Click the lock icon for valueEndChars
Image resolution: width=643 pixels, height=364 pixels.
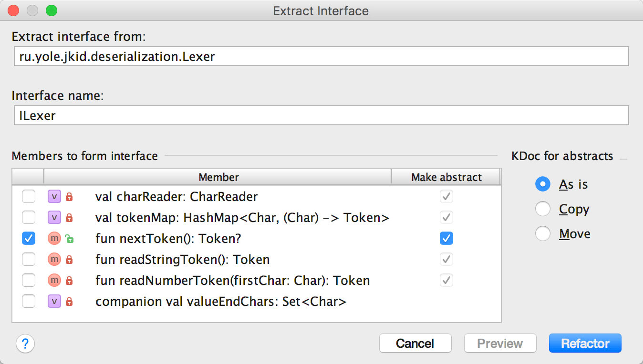pyautogui.click(x=69, y=302)
